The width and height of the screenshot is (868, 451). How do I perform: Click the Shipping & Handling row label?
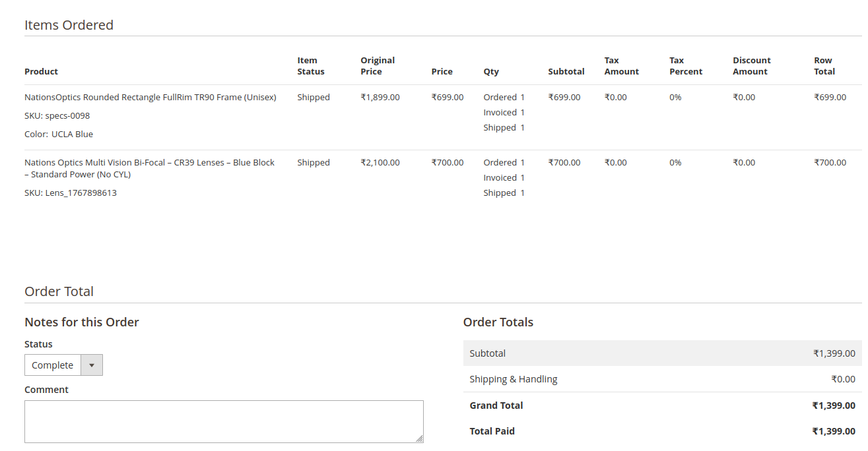tap(513, 379)
